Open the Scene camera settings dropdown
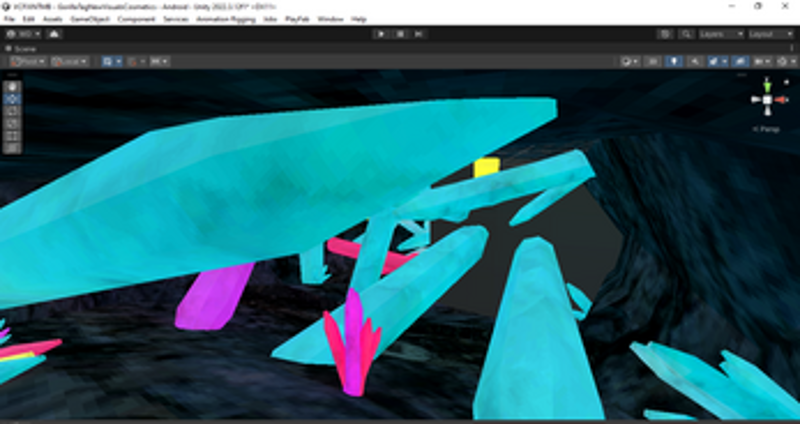This screenshot has width=800, height=424. 763,62
